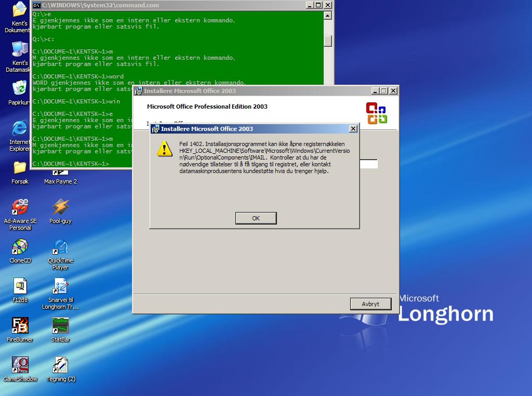The height and width of the screenshot is (396, 532).
Task: Close the command.com window
Action: [x=327, y=5]
